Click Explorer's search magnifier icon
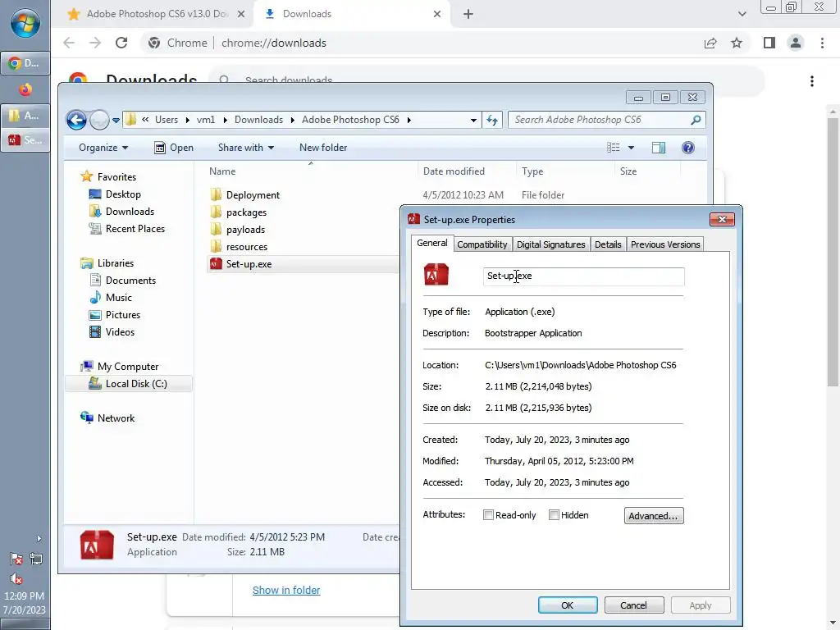 [x=696, y=120]
